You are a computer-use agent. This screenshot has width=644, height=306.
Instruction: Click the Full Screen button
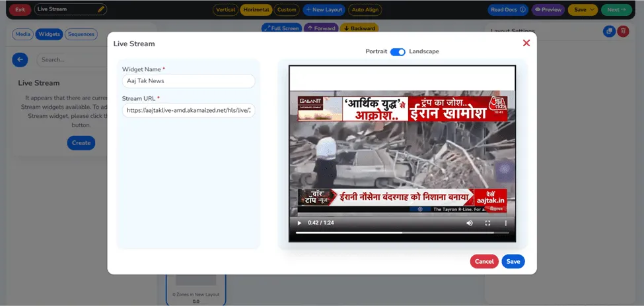click(281, 28)
